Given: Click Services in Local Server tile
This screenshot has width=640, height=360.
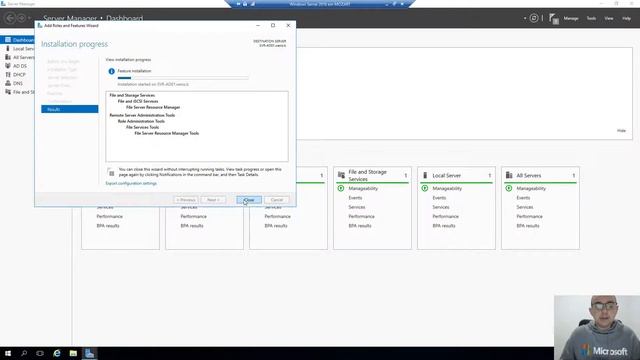Looking at the screenshot, I should 441,207.
